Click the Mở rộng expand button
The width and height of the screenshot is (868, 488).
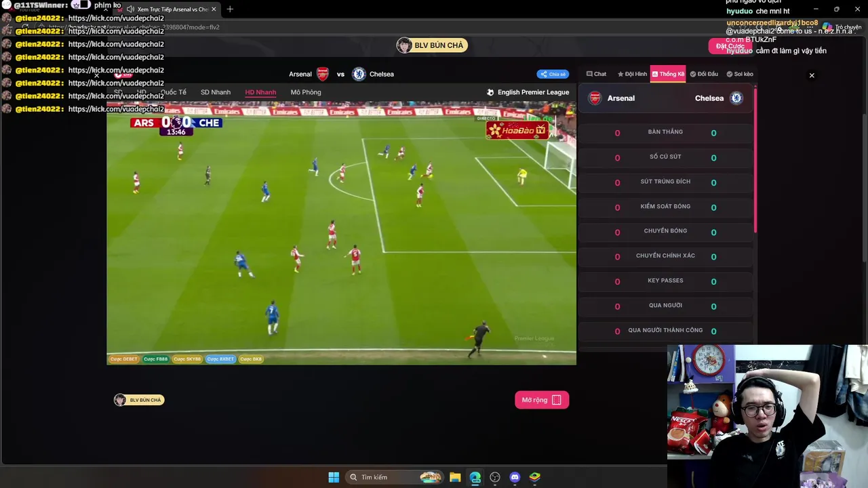(x=542, y=400)
